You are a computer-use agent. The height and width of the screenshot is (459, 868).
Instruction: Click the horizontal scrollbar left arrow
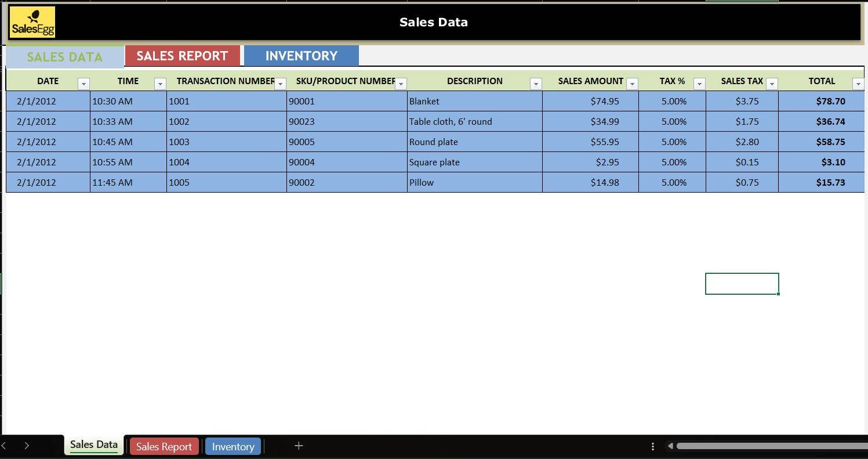pos(670,446)
